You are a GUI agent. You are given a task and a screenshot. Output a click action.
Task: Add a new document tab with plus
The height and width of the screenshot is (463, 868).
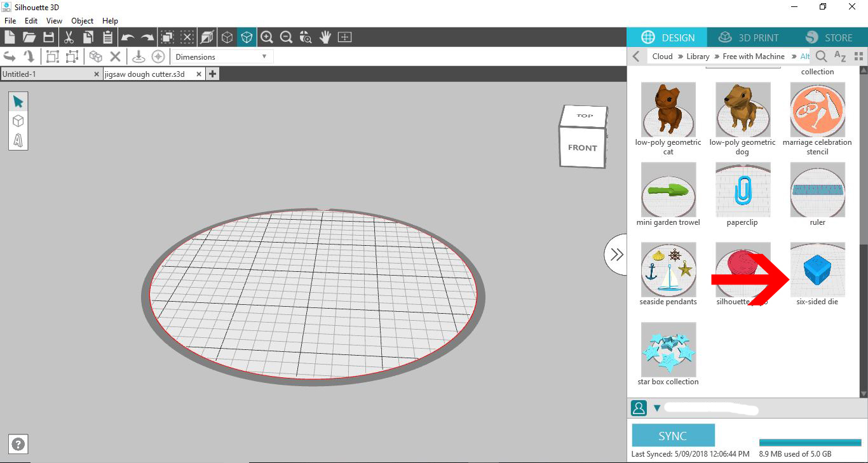(212, 74)
